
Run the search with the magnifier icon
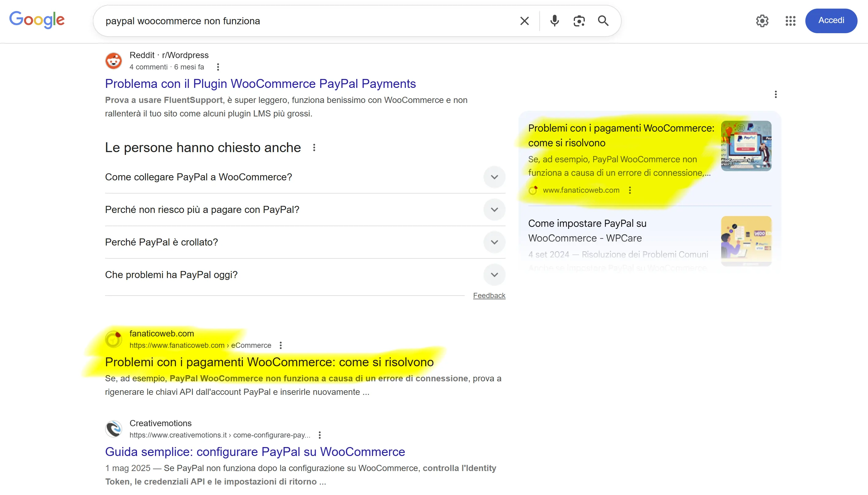[603, 21]
